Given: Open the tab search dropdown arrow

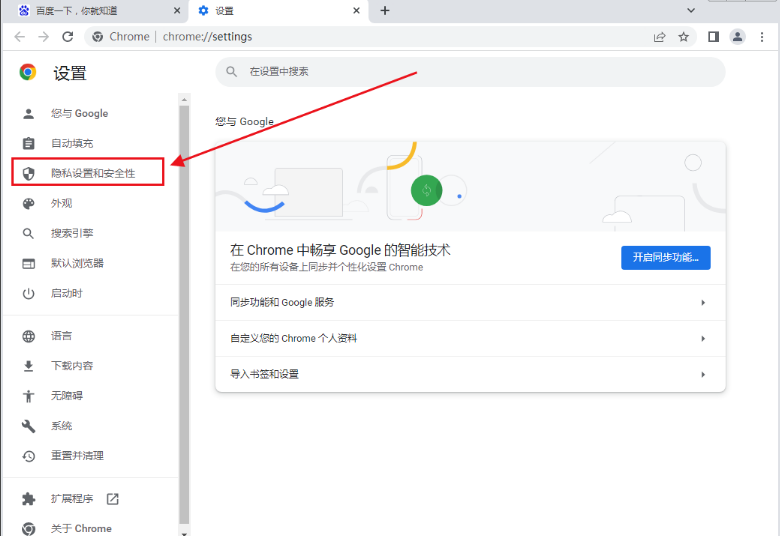Looking at the screenshot, I should [691, 10].
